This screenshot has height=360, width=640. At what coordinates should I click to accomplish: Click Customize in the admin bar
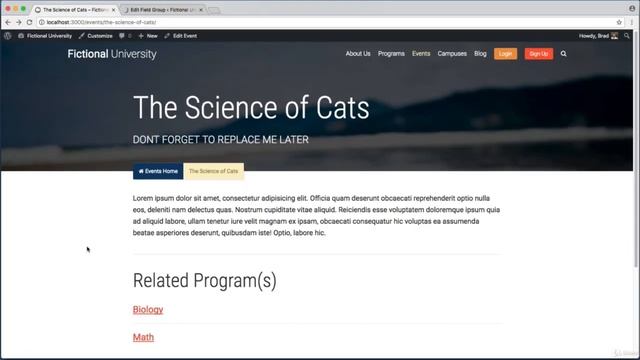[96, 36]
